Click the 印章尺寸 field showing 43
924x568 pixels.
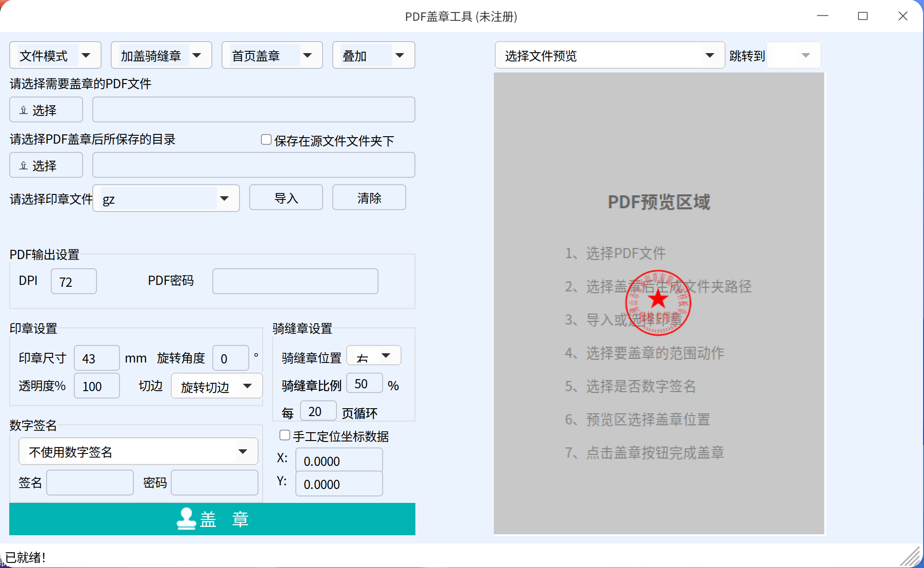97,358
